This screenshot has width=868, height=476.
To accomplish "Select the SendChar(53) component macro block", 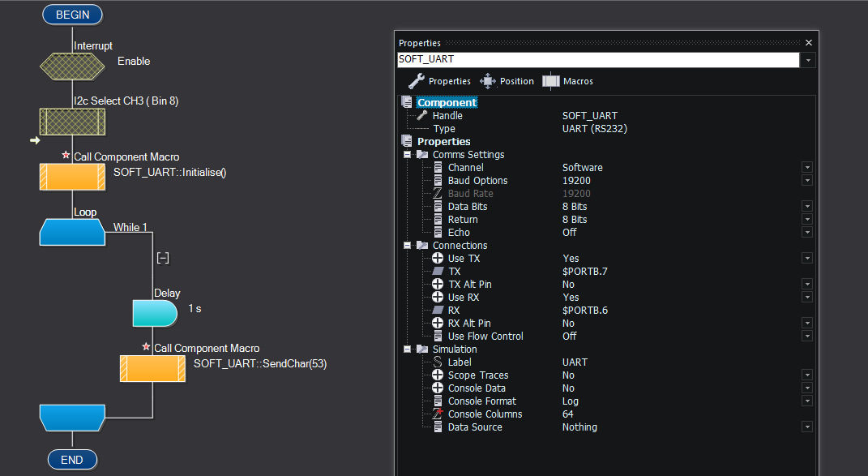I will coord(153,368).
